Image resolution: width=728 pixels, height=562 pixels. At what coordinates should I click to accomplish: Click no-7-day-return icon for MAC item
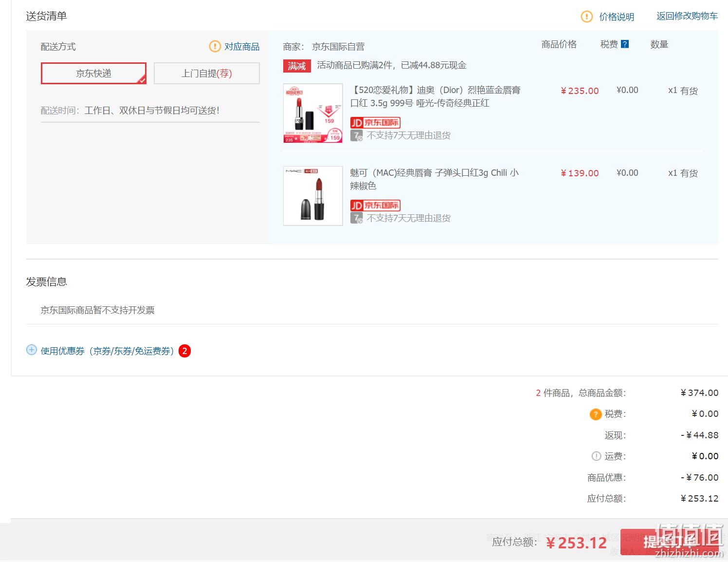357,218
